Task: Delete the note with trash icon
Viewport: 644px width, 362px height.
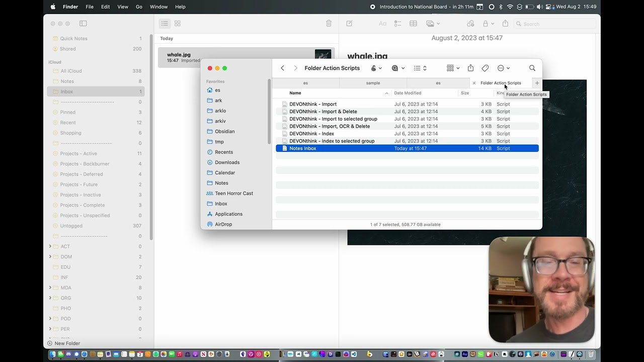Action: point(329,24)
